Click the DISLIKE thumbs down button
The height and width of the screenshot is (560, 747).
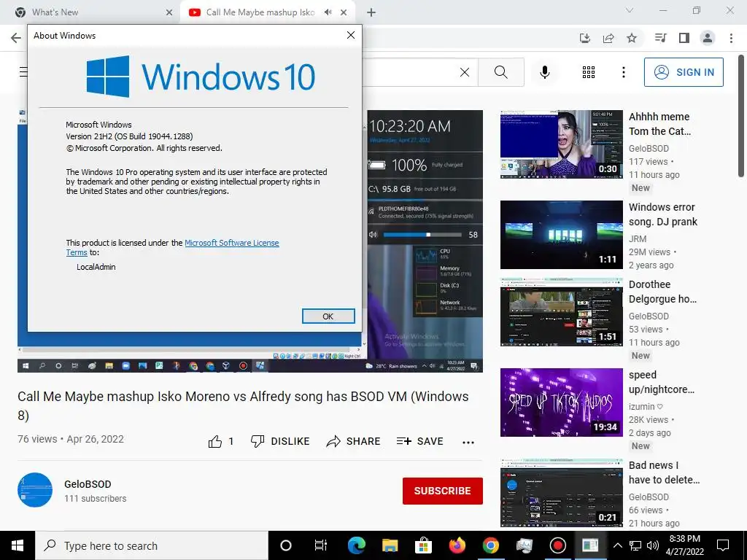tap(280, 441)
